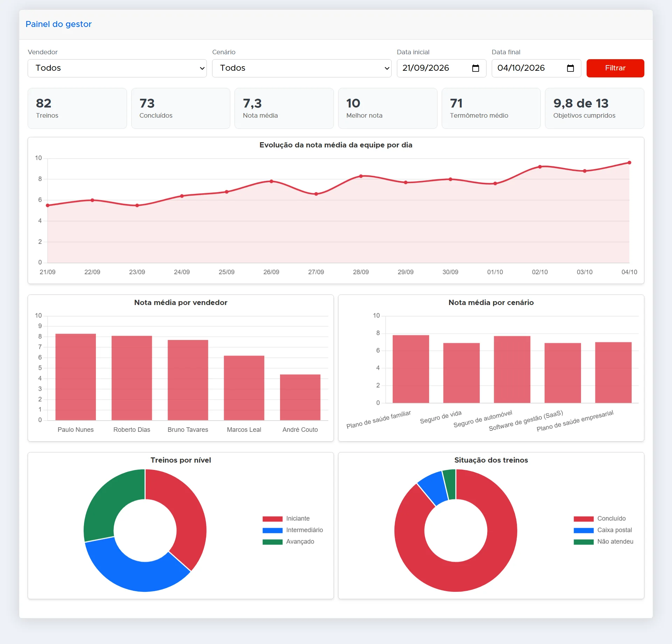Screen dimensions: 672x644
Task: Open calendar picker in Data final field
Action: click(x=570, y=68)
